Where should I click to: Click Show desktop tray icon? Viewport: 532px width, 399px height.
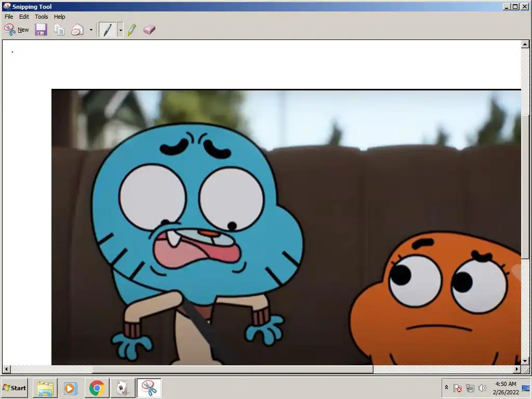pos(526,388)
